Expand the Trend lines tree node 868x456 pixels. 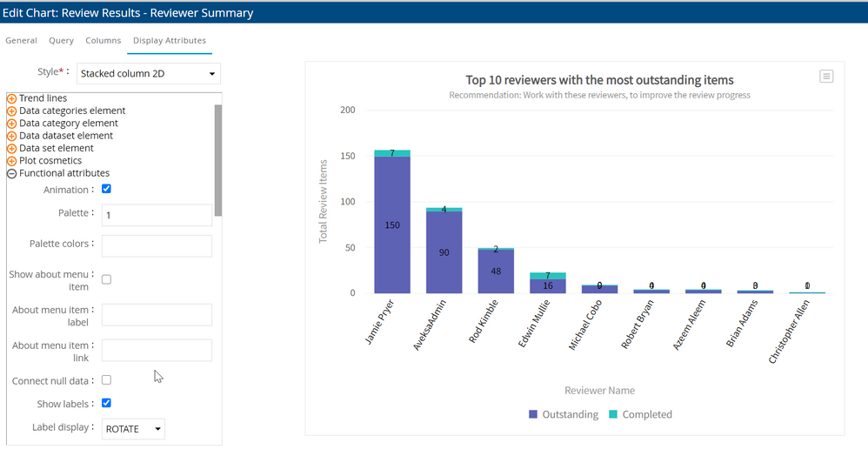pos(12,98)
